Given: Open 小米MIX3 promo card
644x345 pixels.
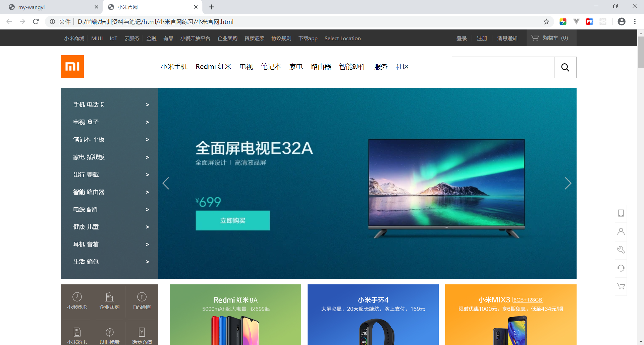Looking at the screenshot, I should pos(511,315).
